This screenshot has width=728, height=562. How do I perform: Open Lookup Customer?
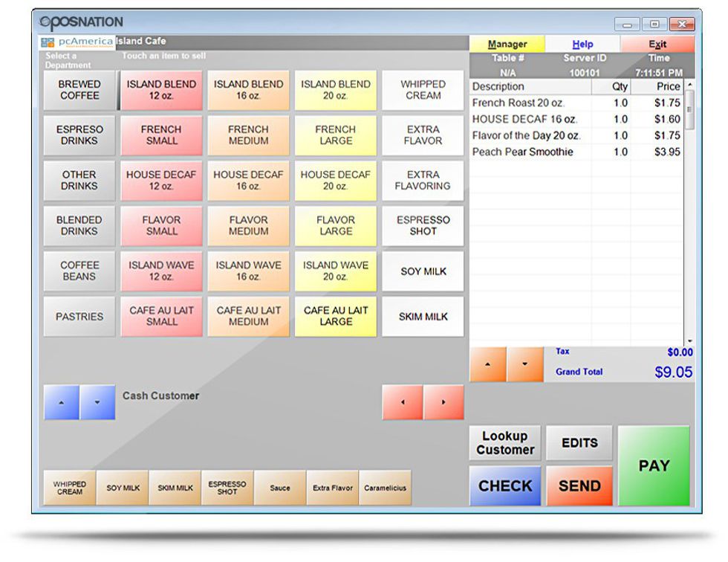coord(505,443)
